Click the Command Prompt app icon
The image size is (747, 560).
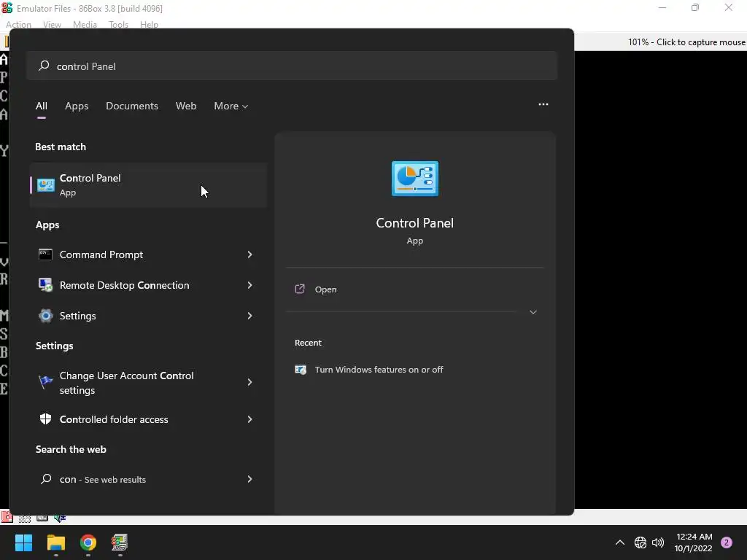(x=45, y=254)
